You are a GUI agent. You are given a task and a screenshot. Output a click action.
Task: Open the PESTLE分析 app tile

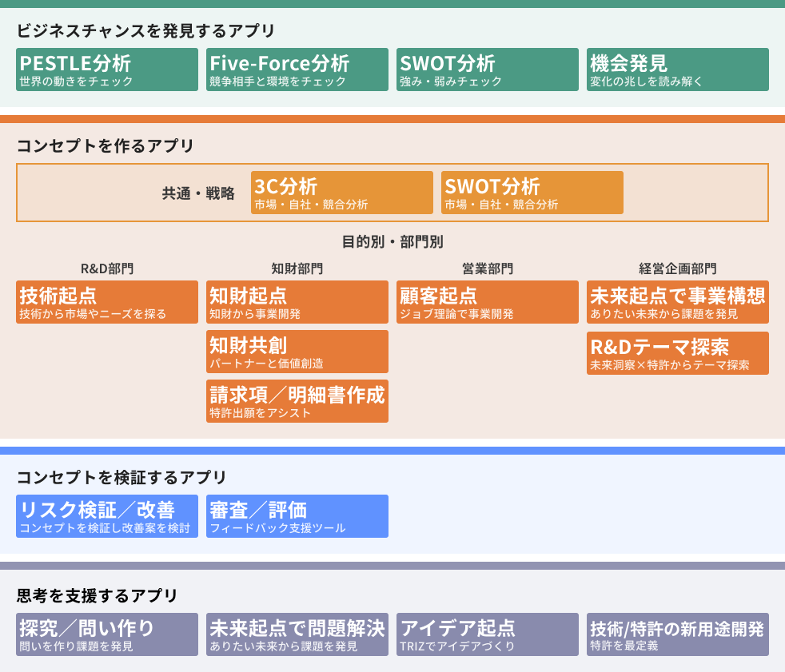click(x=107, y=70)
